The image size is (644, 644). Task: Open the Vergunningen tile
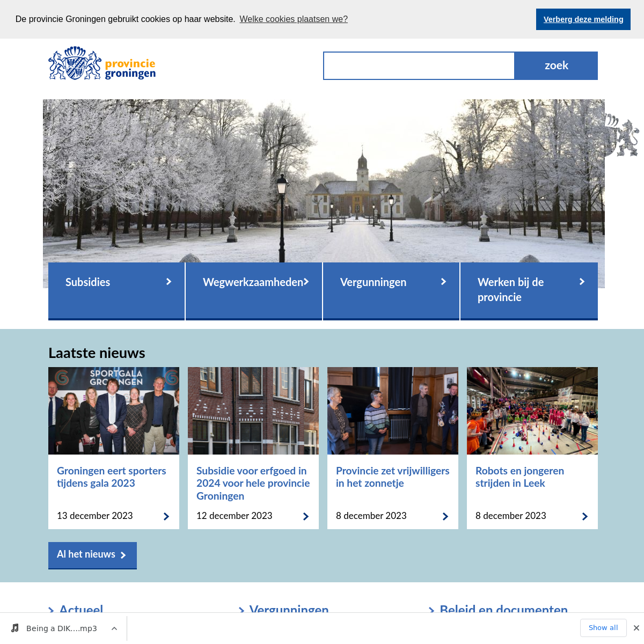[x=391, y=291]
